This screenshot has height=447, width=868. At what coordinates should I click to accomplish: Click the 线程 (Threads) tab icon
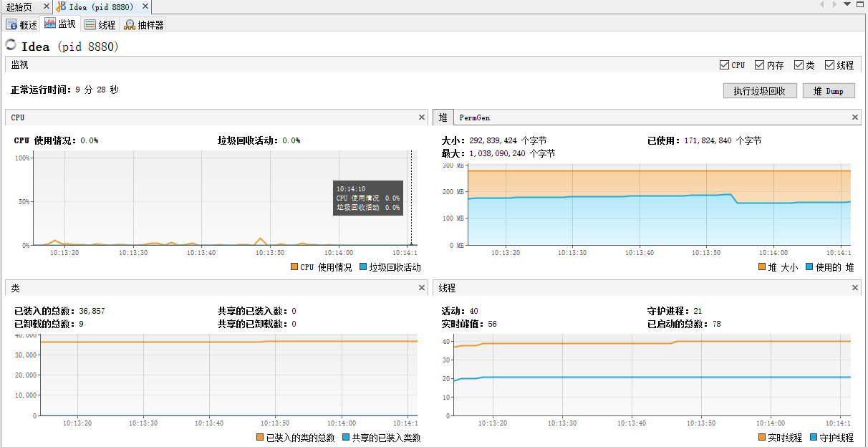89,24
